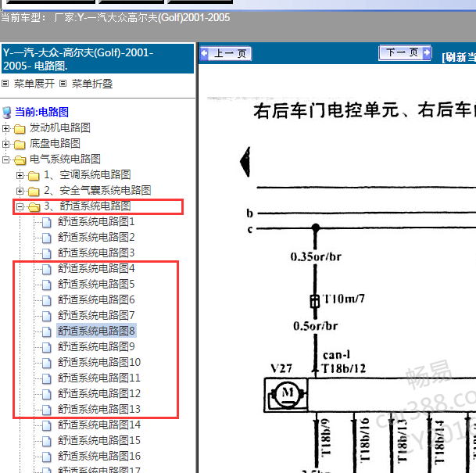Open 舒适系统电路图6 tree item
This screenshot has height=473, width=476.
tap(96, 300)
